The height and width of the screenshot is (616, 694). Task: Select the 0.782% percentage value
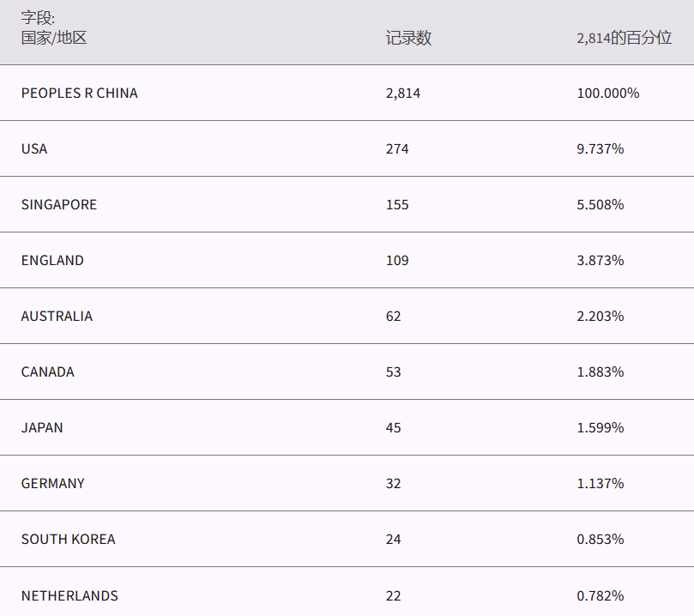[600, 595]
